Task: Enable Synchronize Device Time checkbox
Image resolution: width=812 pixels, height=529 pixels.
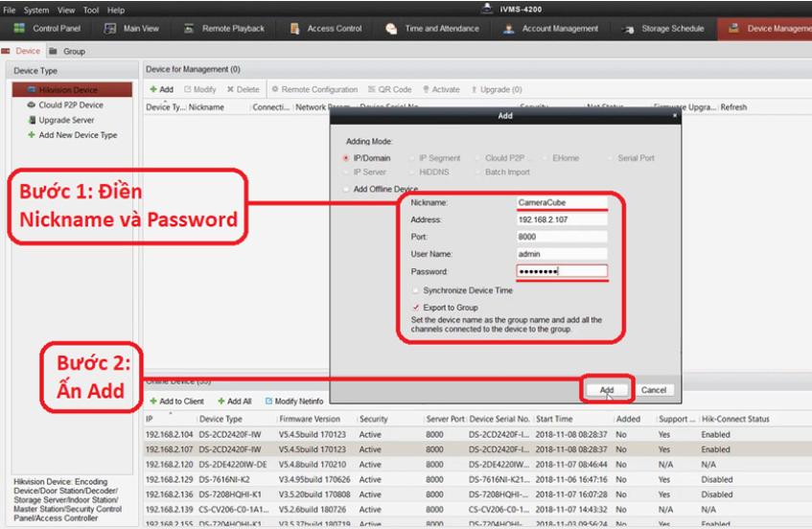Action: (x=415, y=290)
